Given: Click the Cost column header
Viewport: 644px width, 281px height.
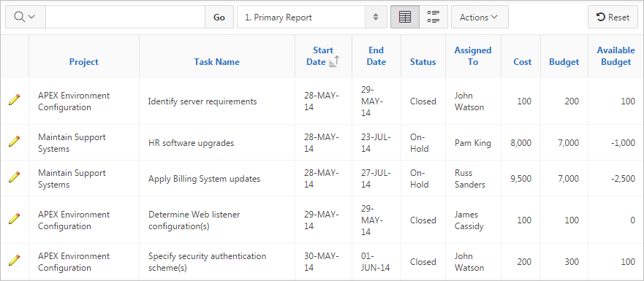Looking at the screenshot, I should pos(523,62).
